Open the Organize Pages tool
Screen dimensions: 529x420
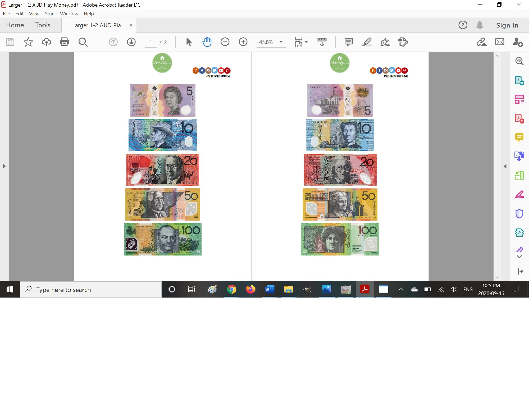coord(519,99)
